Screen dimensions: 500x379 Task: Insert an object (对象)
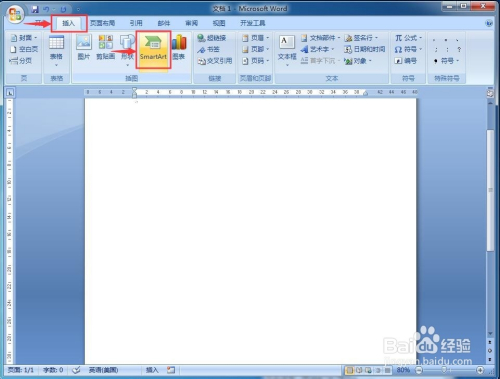point(358,61)
